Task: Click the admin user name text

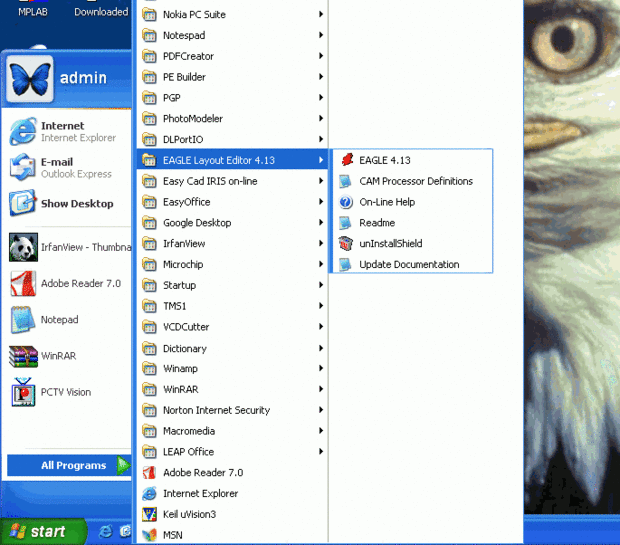Action: point(83,78)
